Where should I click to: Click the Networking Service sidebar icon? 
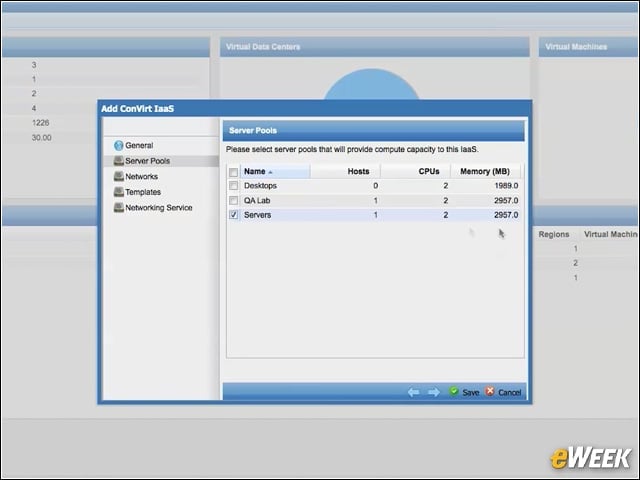[x=119, y=207]
